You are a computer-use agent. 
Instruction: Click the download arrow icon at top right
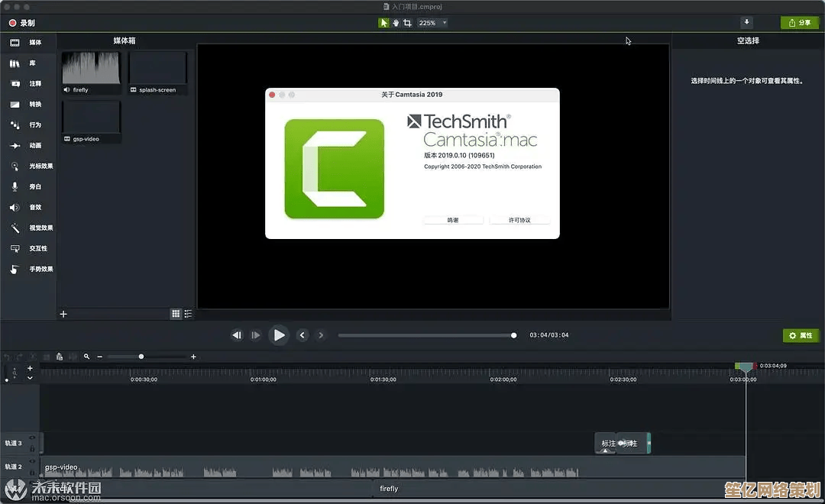746,22
